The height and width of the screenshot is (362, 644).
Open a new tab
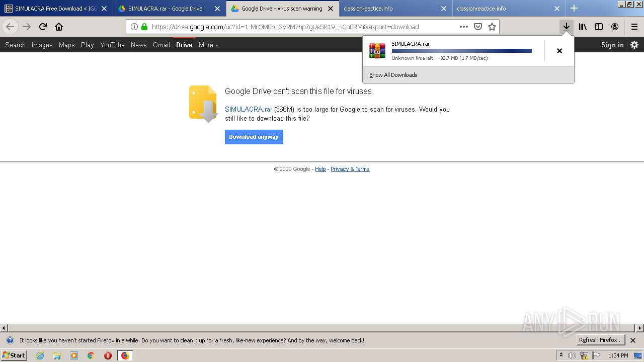tap(574, 8)
